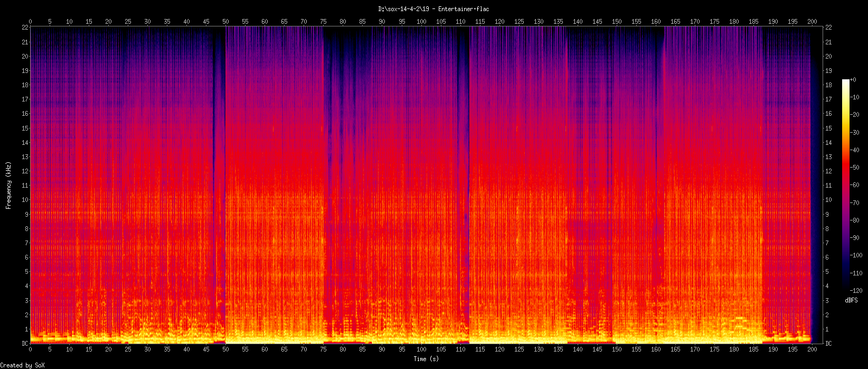Select the '-10' value on color legend
This screenshot has height=369, width=868.
(x=855, y=97)
